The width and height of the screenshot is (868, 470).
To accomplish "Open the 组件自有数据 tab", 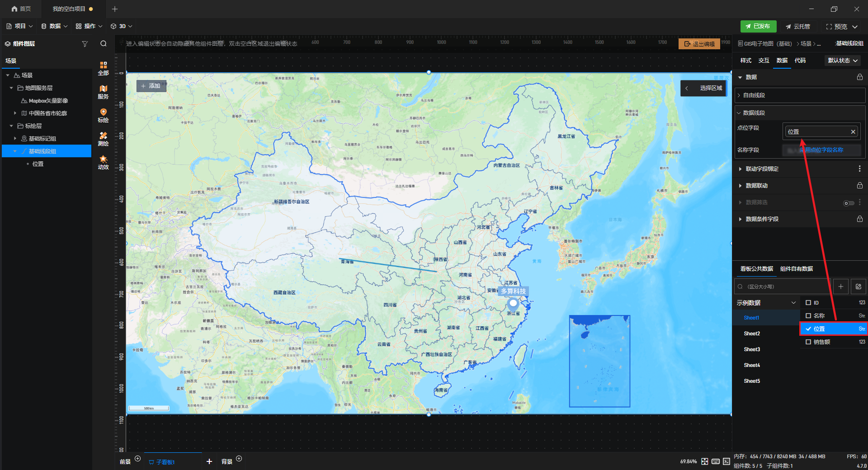I will 796,269.
